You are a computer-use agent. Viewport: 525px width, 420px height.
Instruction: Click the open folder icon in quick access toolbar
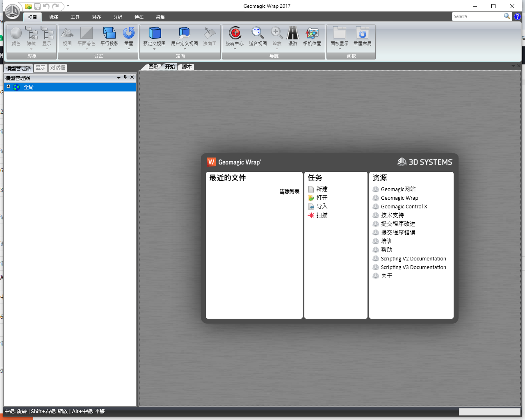28,7
